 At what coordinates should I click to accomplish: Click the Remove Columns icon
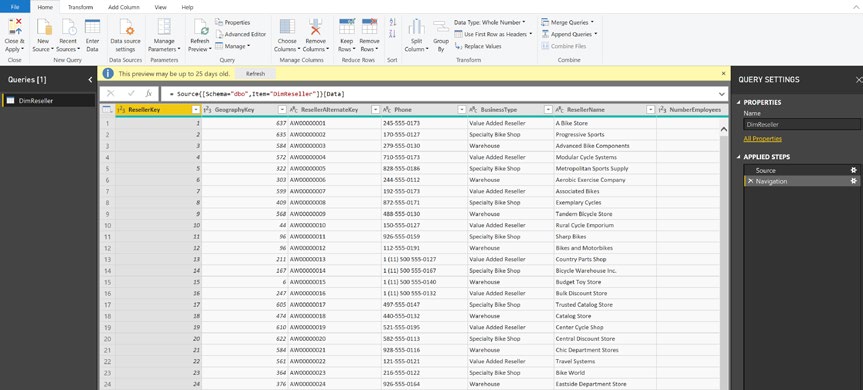315,27
